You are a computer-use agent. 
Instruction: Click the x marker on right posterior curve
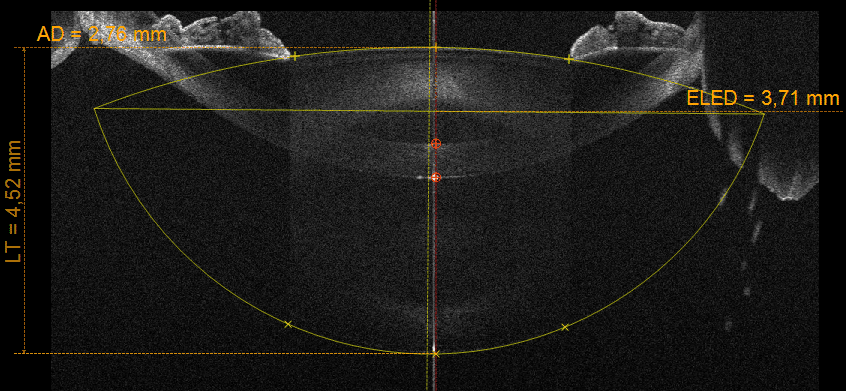[x=565, y=327]
